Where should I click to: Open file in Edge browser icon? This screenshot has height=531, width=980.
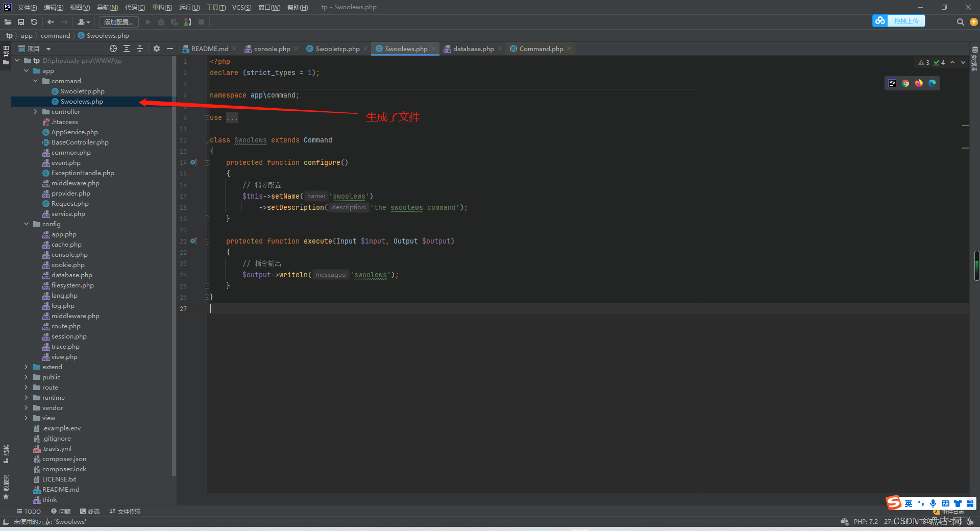pyautogui.click(x=932, y=83)
